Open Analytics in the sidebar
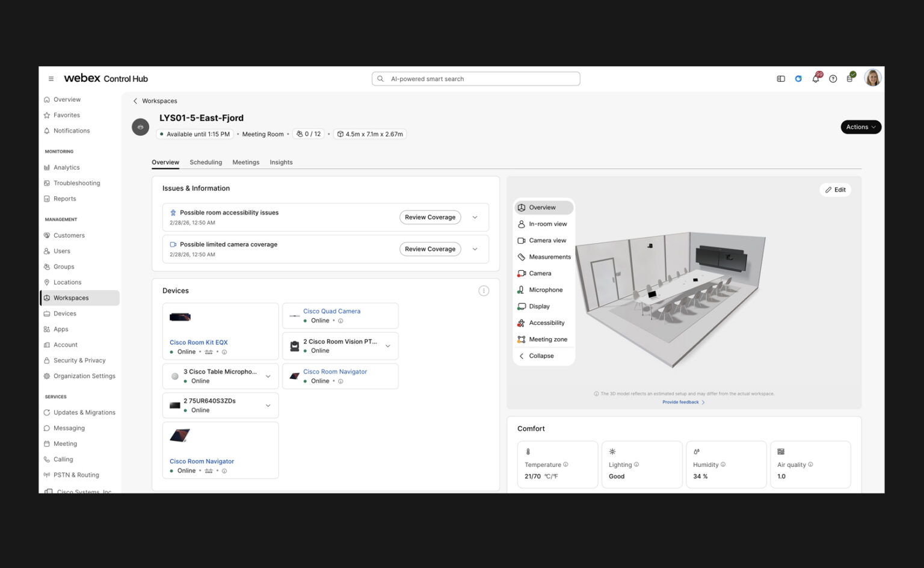This screenshot has height=568, width=924. [66, 168]
